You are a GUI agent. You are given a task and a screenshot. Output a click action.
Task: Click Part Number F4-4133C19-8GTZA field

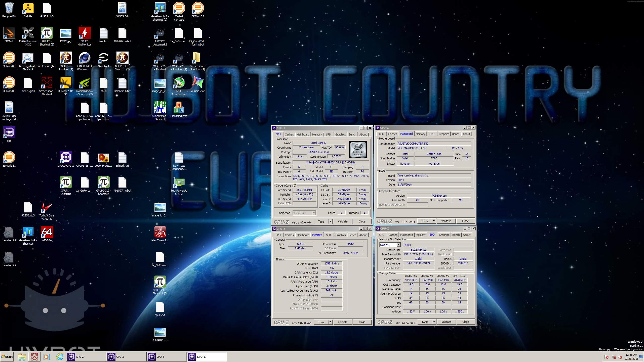(418, 263)
